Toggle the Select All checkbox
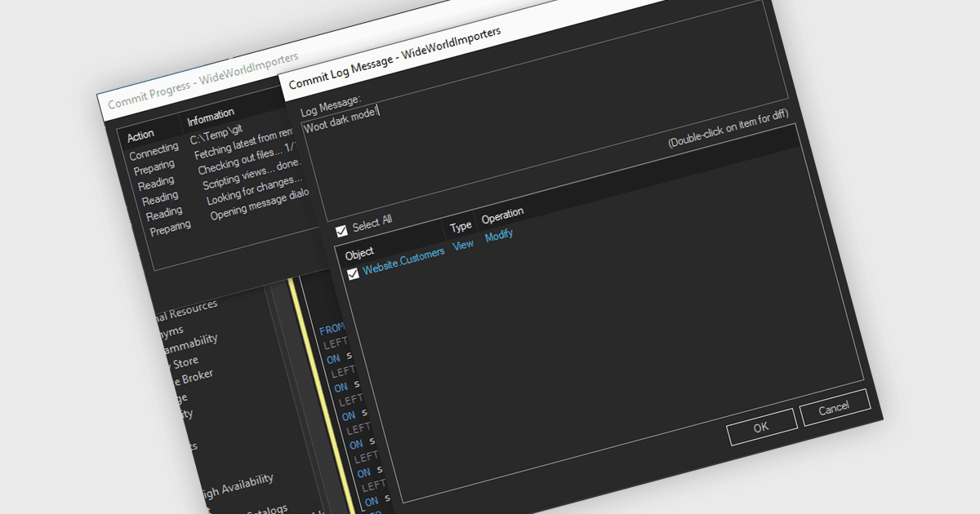 pos(341,230)
